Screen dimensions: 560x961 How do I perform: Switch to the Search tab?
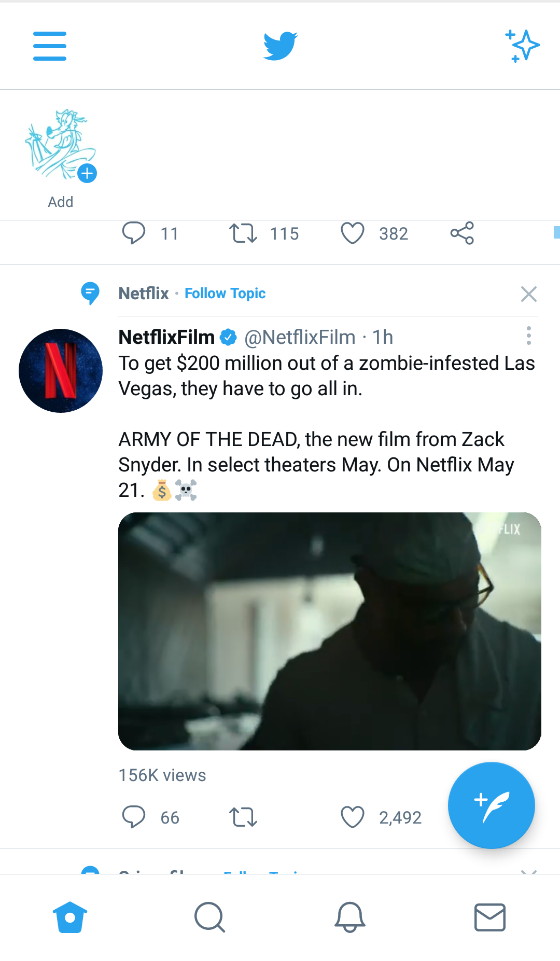(x=210, y=917)
